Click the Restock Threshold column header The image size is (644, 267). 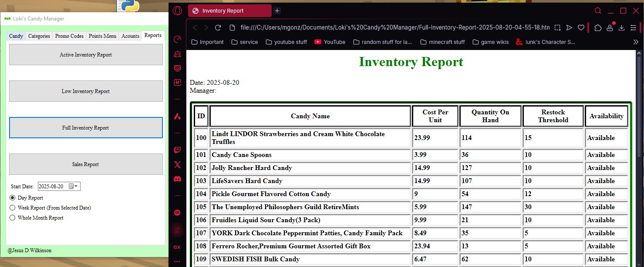(553, 116)
